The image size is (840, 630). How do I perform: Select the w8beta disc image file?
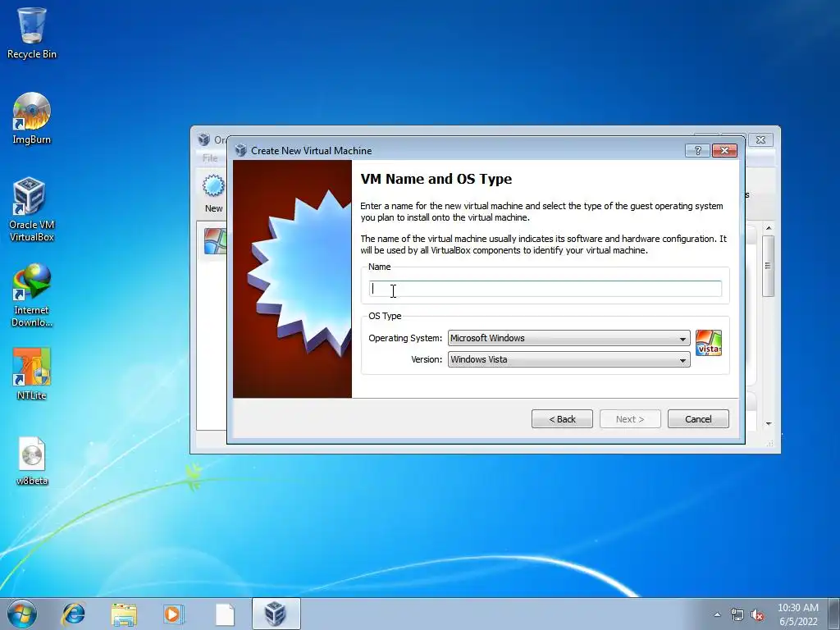[x=32, y=461]
